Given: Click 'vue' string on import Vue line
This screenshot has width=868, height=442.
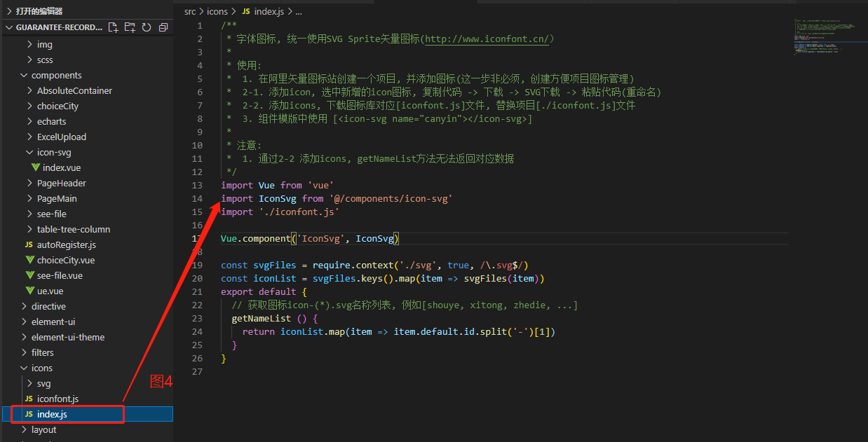Looking at the screenshot, I should pyautogui.click(x=321, y=186).
